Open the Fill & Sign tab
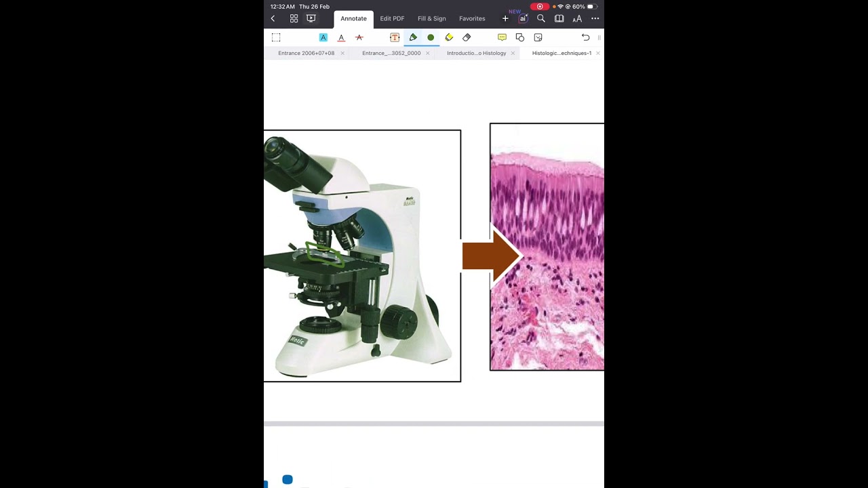This screenshot has width=868, height=488. point(432,19)
